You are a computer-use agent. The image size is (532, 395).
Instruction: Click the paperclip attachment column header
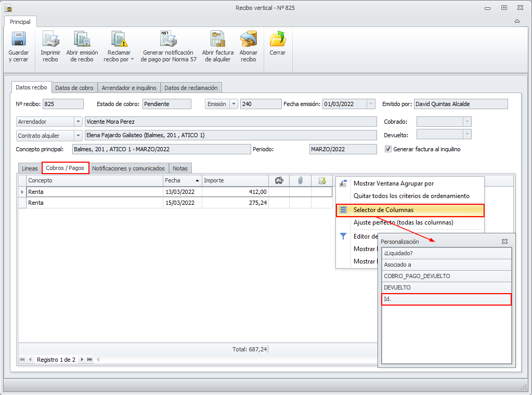tap(300, 180)
